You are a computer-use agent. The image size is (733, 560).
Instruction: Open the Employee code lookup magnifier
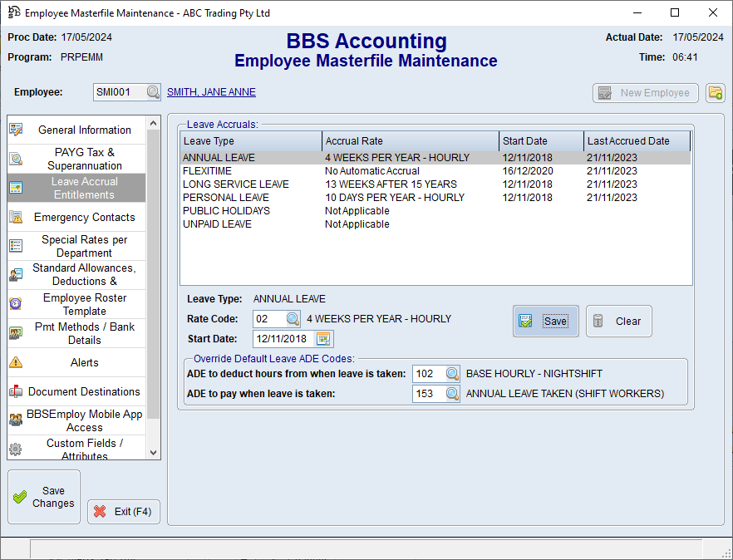[x=152, y=92]
